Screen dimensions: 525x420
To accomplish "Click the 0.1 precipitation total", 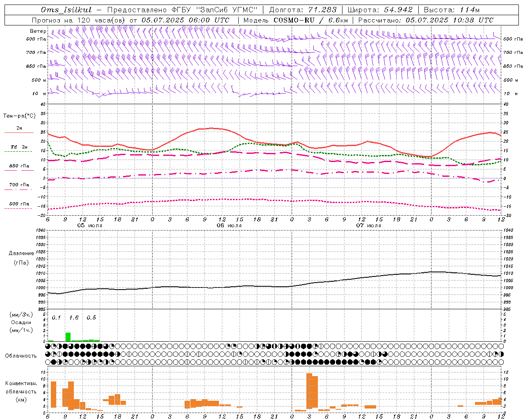I will coord(57,318).
